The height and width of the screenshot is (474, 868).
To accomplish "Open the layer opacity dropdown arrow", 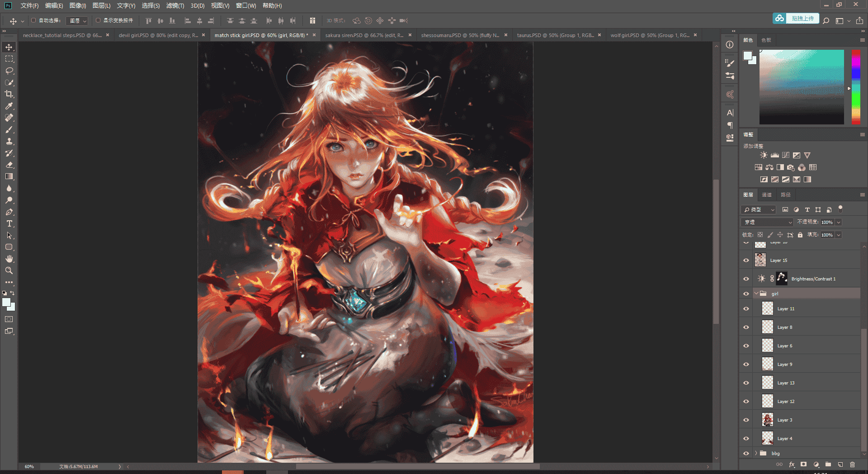I will tap(838, 222).
